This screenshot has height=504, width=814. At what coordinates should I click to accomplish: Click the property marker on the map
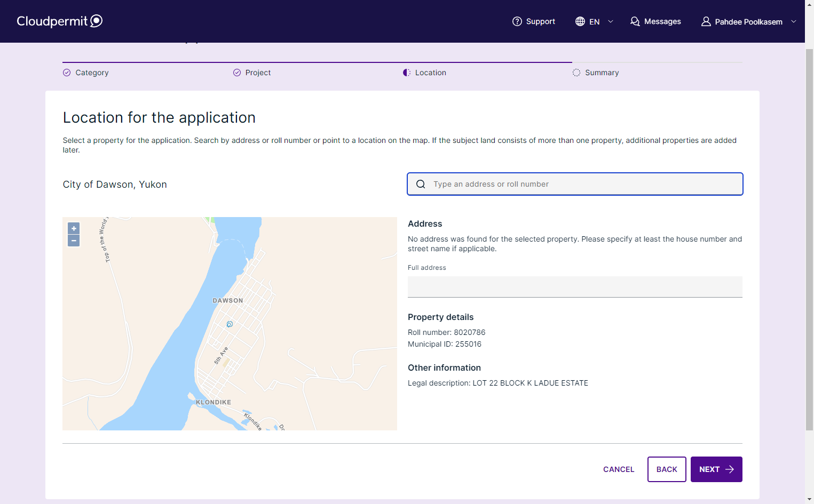point(230,324)
